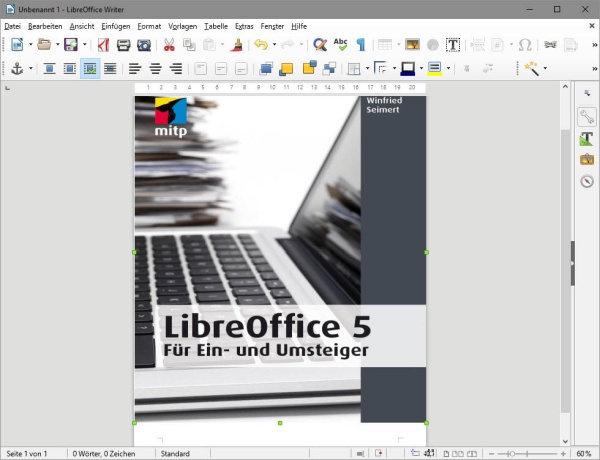
Task: Run the Abc spelling check
Action: (x=340, y=45)
